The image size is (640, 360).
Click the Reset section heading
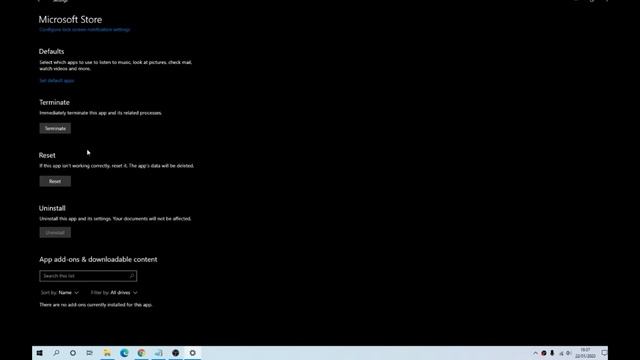(x=47, y=156)
